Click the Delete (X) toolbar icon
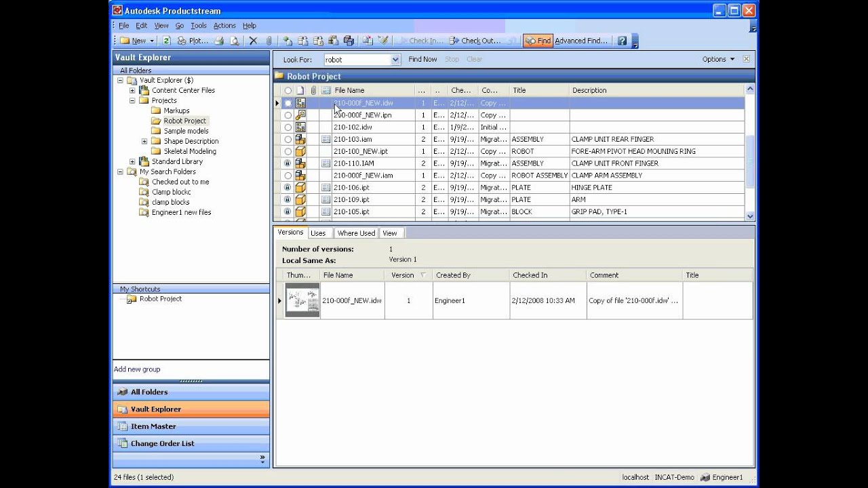This screenshot has height=488, width=868. pos(254,41)
